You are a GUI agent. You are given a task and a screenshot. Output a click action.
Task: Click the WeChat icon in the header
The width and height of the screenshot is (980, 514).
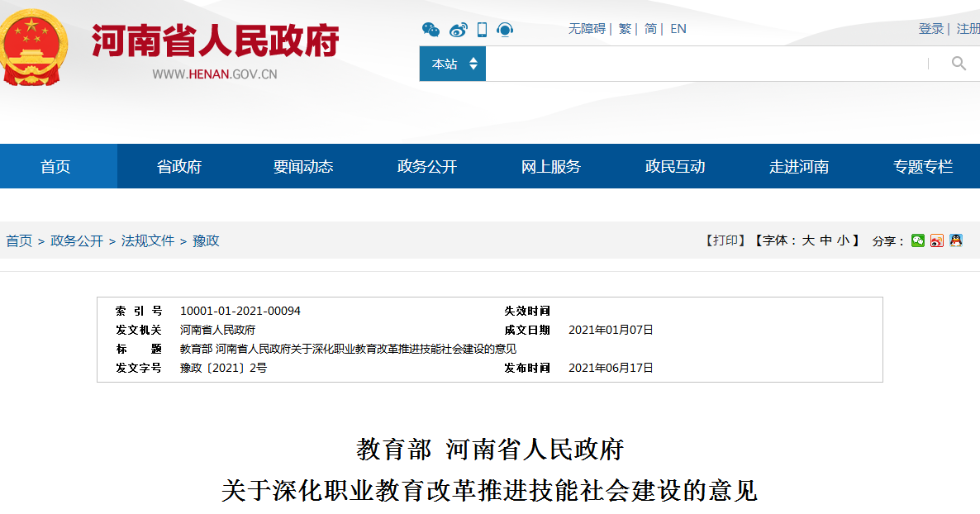(431, 30)
